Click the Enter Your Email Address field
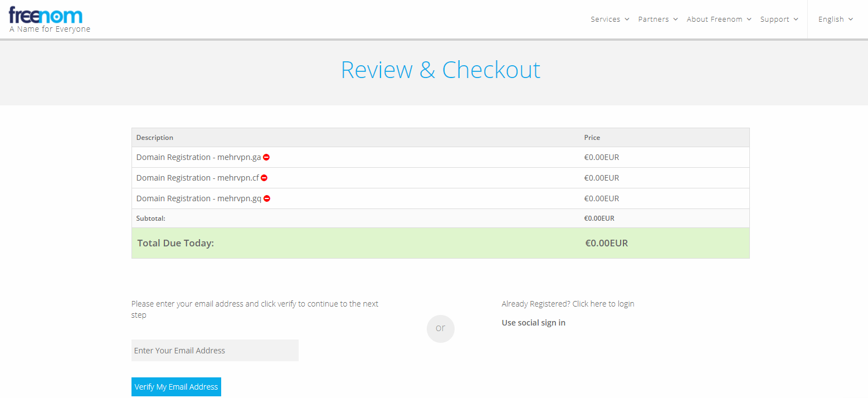 coord(214,351)
